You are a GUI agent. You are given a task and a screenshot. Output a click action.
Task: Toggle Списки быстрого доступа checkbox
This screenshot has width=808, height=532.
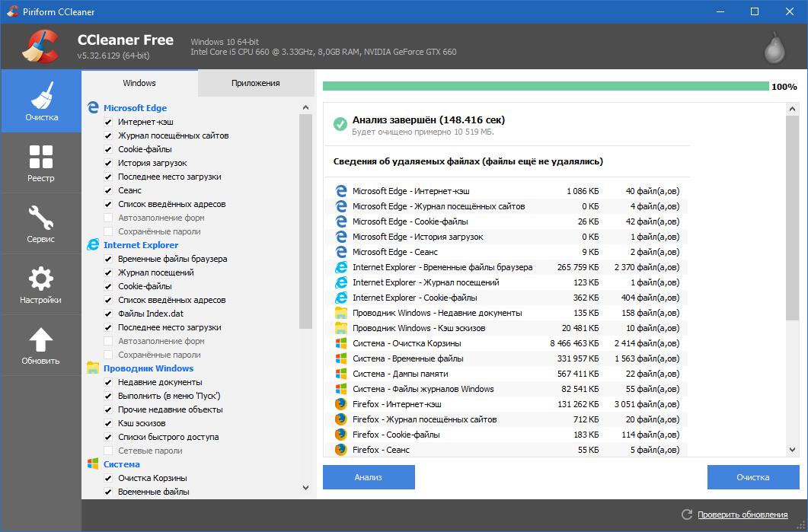pyautogui.click(x=108, y=437)
